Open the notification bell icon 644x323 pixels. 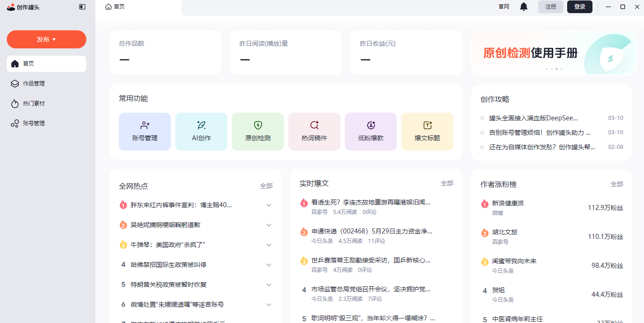click(523, 7)
